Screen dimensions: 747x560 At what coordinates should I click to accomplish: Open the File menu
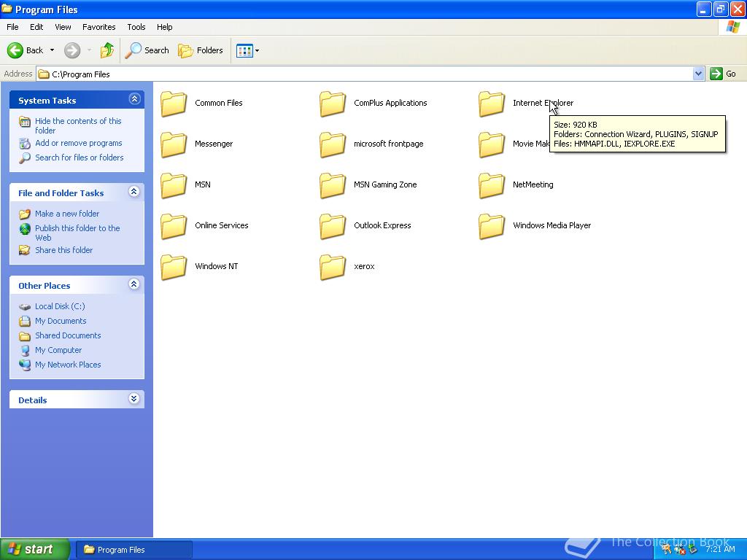(12, 27)
